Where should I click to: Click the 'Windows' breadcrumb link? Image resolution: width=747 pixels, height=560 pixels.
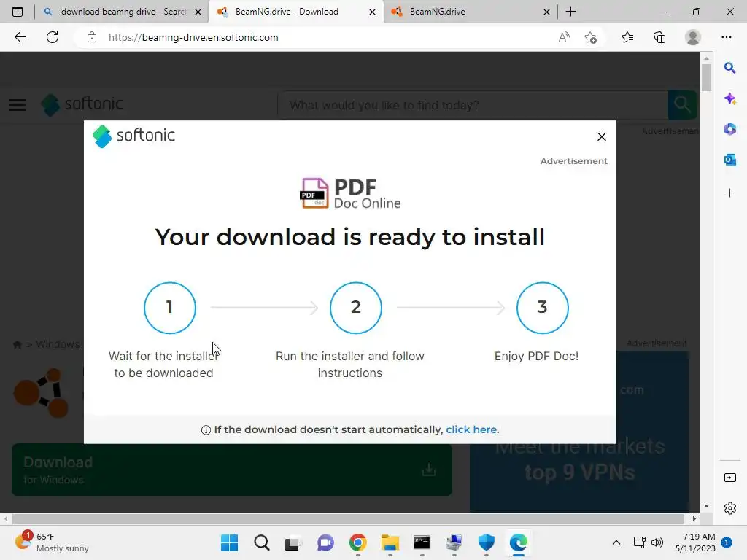click(x=58, y=344)
